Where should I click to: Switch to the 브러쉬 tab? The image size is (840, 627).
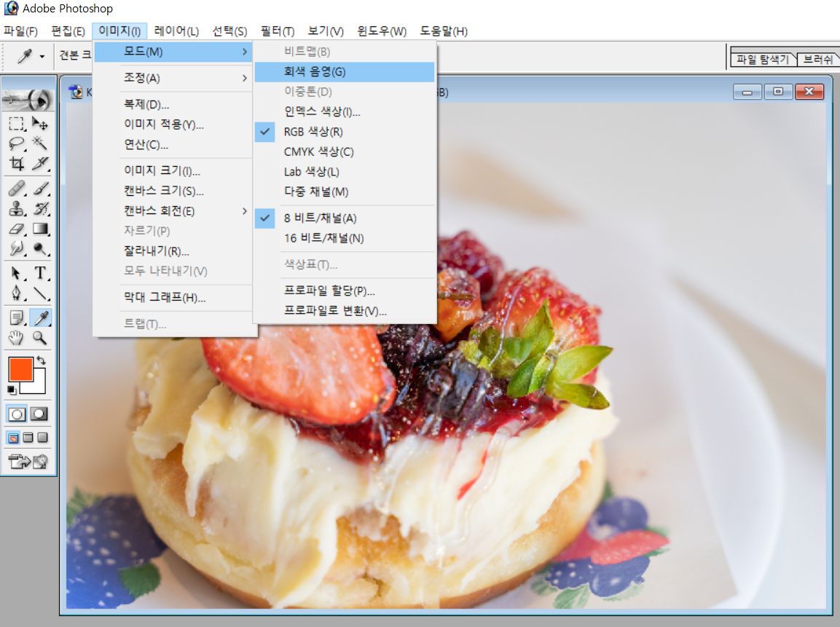click(818, 60)
